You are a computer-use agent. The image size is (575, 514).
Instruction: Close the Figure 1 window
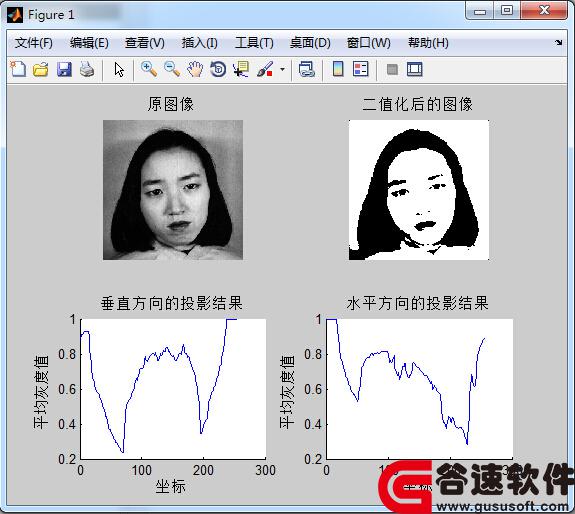(544, 11)
